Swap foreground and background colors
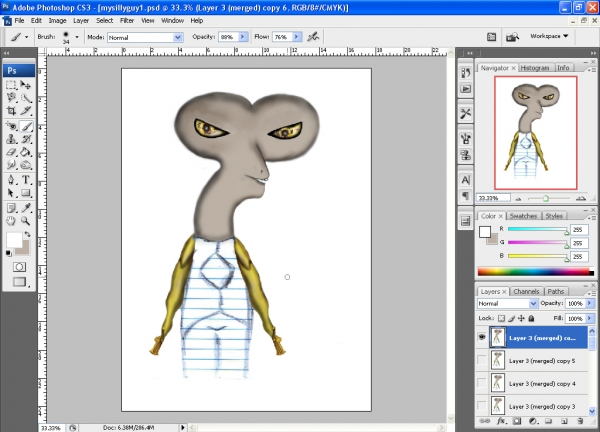This screenshot has width=600, height=432. (x=27, y=234)
